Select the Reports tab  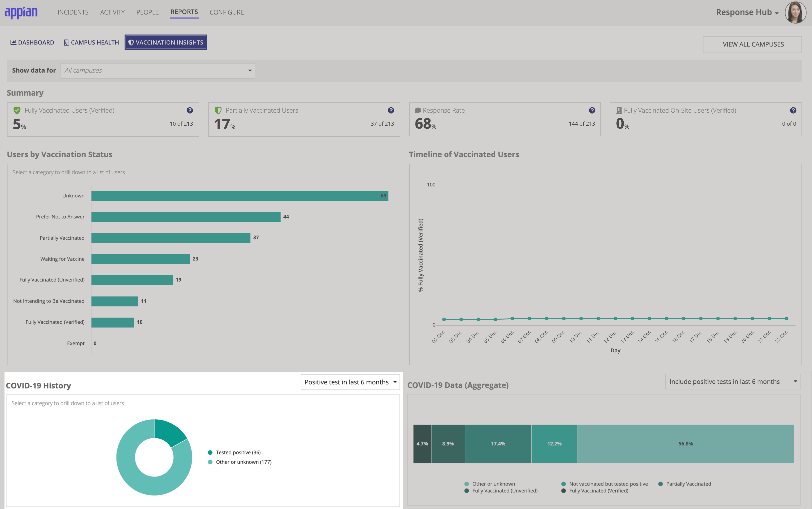(184, 12)
